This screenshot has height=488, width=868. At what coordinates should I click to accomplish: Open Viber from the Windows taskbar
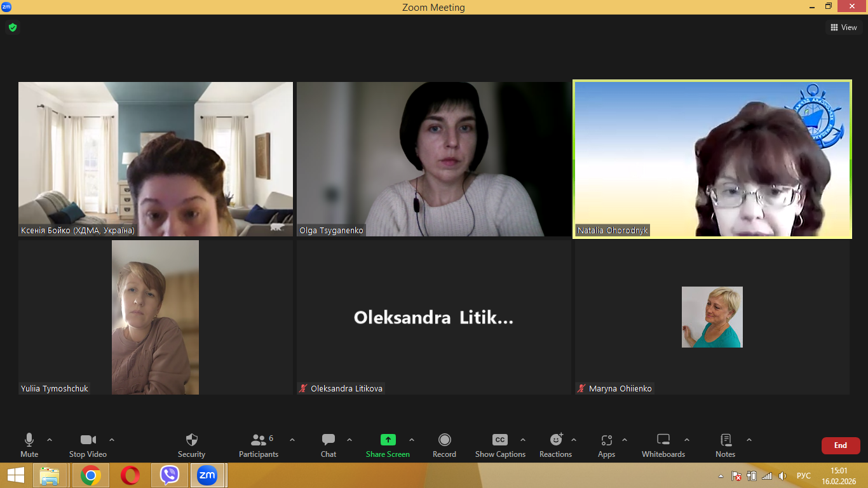click(170, 475)
